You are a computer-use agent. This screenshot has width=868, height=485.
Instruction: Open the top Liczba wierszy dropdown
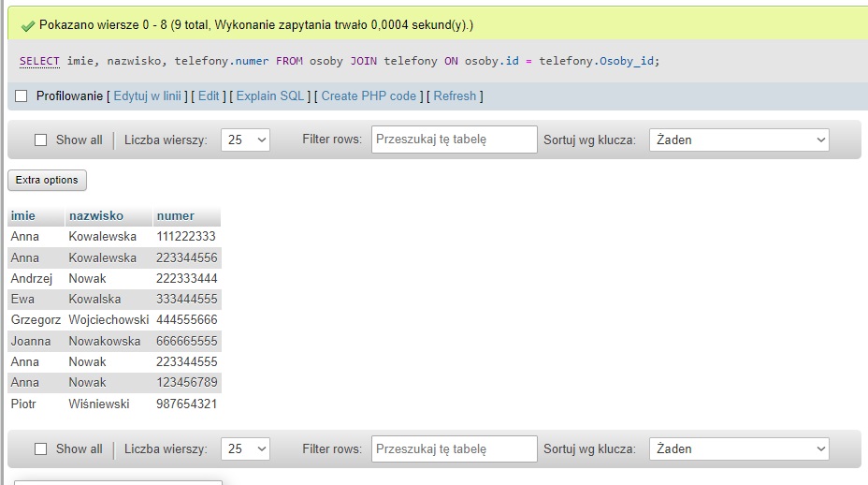click(x=246, y=140)
